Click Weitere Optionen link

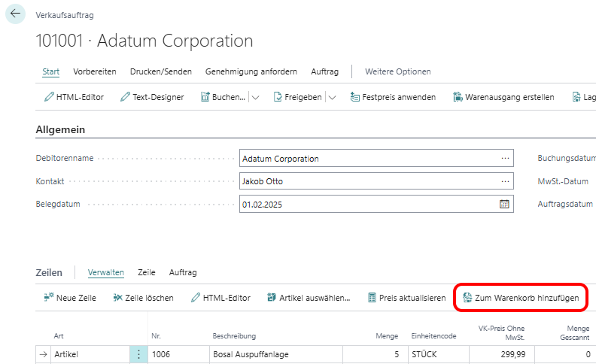coord(398,71)
